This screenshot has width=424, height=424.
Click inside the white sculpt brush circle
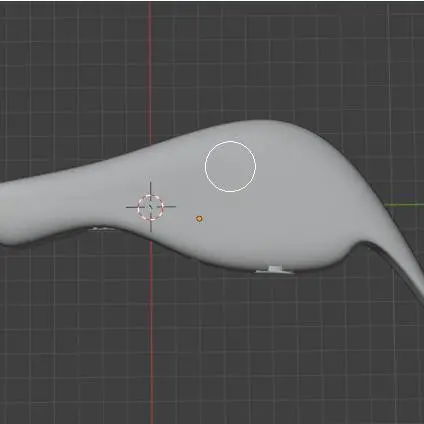coord(230,166)
